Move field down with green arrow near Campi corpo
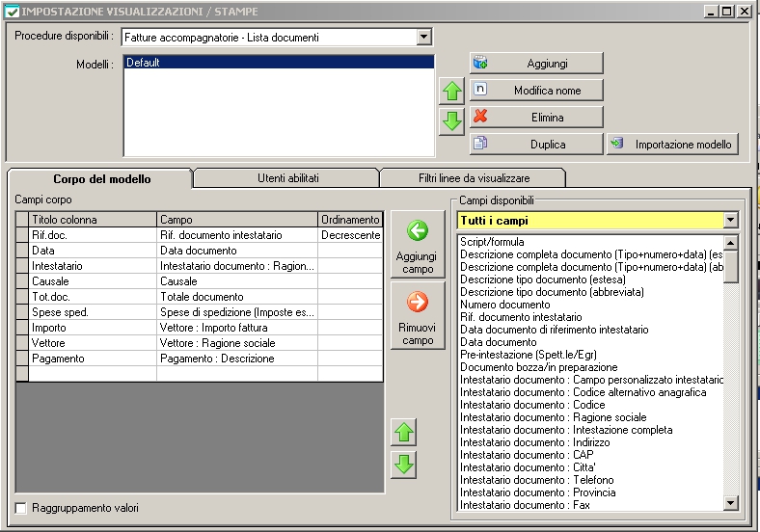760x532 pixels. tap(404, 465)
